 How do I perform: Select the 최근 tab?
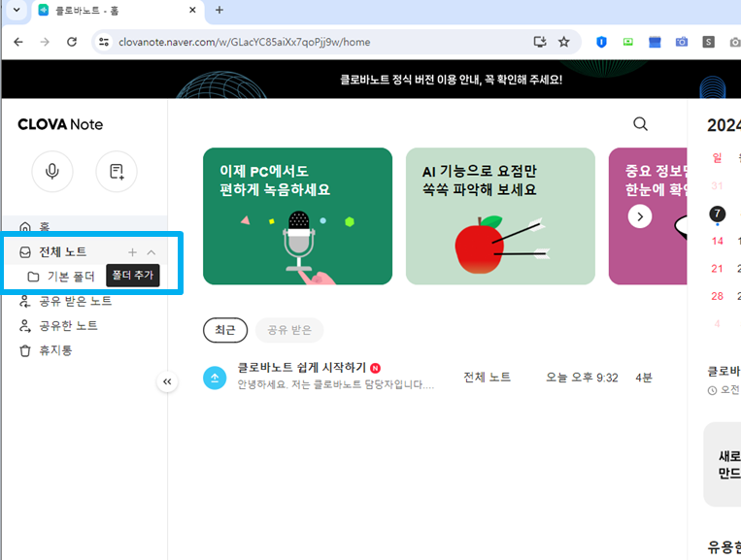click(225, 330)
